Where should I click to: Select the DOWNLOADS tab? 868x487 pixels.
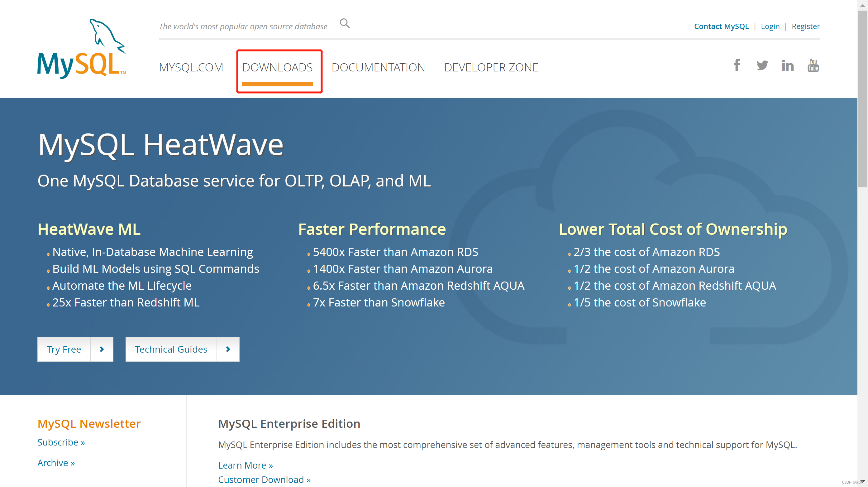277,67
